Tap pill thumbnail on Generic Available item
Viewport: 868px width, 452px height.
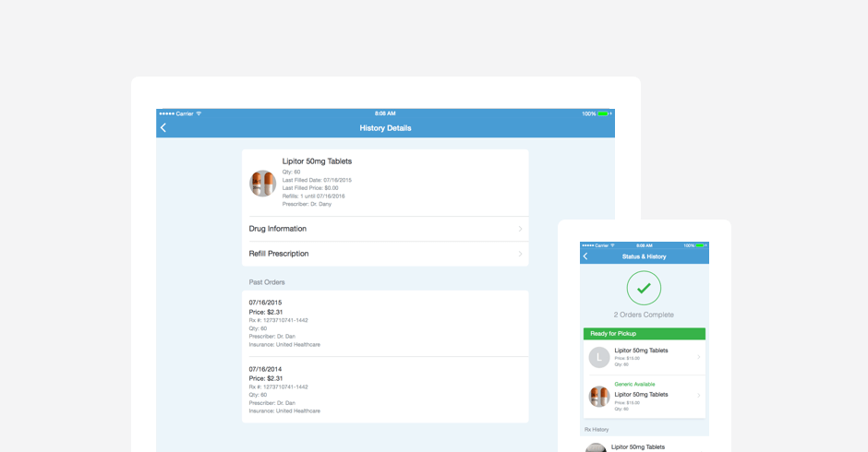click(x=599, y=396)
